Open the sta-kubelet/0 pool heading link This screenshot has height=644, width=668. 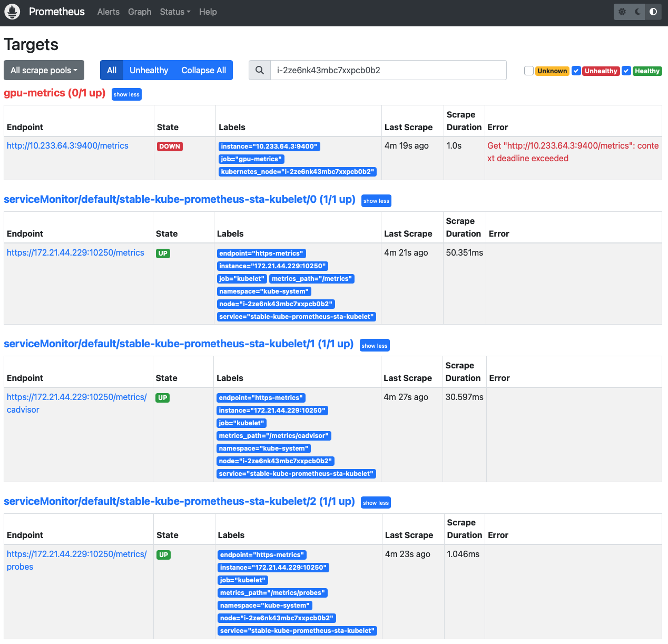[x=180, y=199]
